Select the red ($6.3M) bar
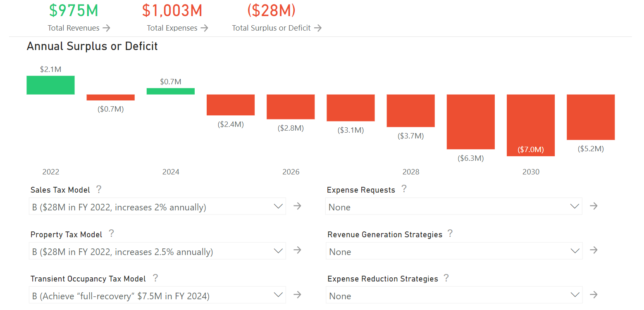Image resolution: width=644 pixels, height=310 pixels. (x=471, y=122)
